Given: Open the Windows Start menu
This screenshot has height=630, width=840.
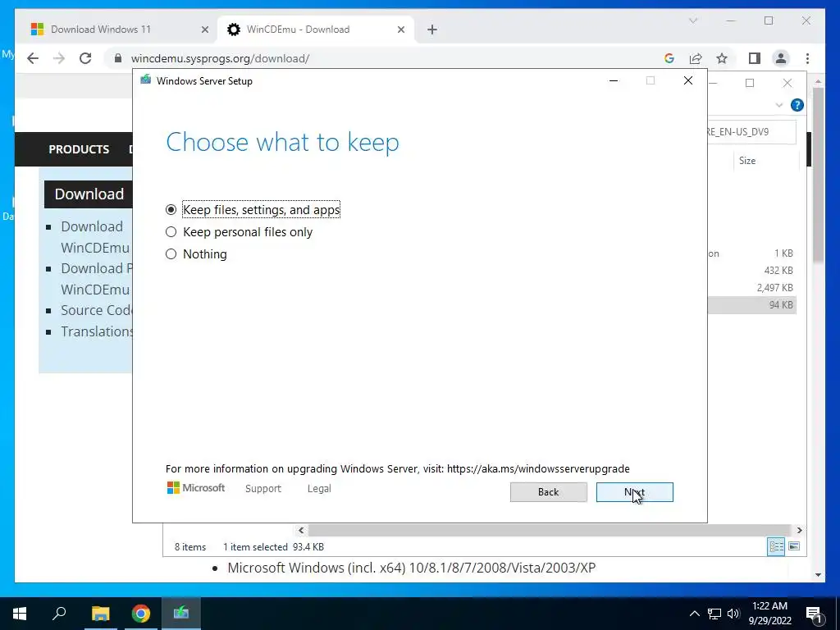Looking at the screenshot, I should (20, 614).
